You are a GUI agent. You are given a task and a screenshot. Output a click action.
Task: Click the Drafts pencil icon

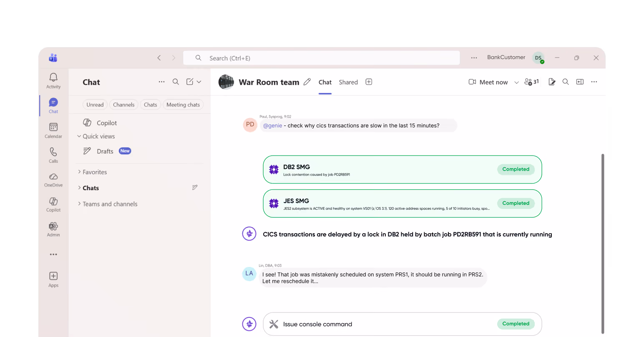(87, 151)
